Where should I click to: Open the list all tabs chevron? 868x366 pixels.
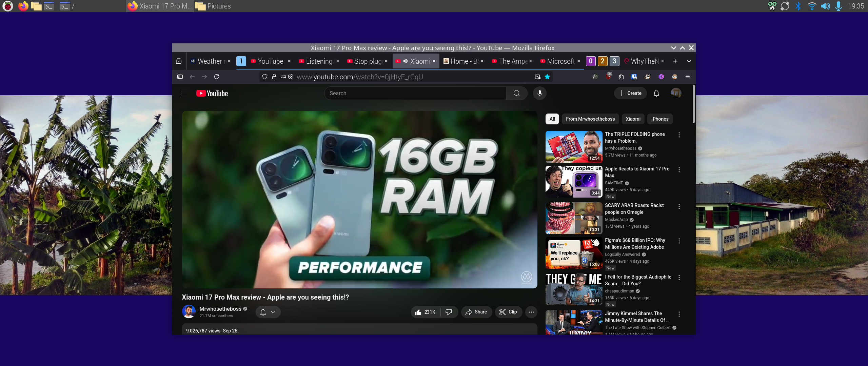coord(689,61)
